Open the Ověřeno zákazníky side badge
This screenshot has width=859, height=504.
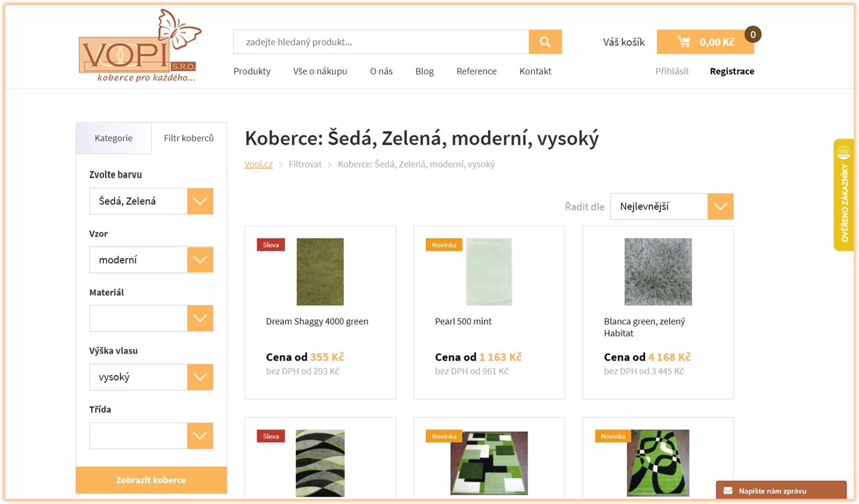(844, 195)
